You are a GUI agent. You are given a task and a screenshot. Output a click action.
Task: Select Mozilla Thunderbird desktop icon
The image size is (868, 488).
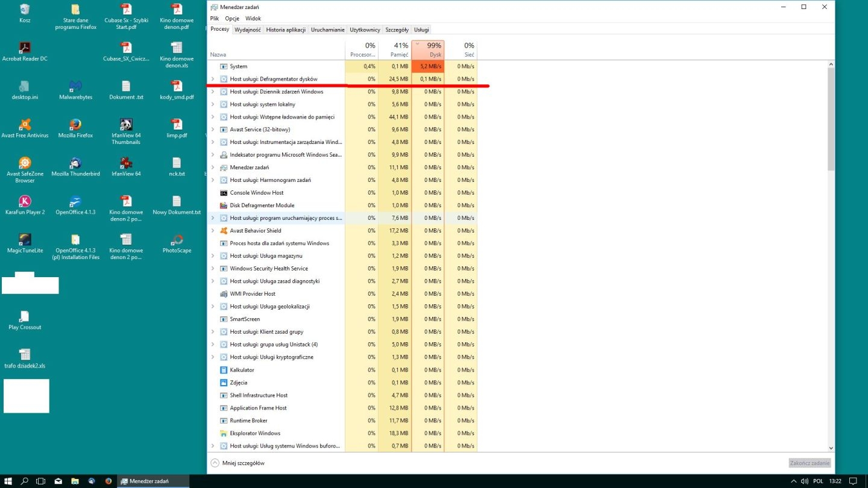coord(75,166)
